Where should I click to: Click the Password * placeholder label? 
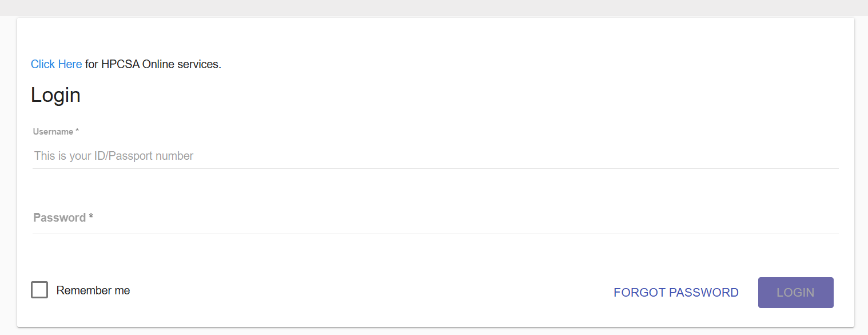point(63,218)
